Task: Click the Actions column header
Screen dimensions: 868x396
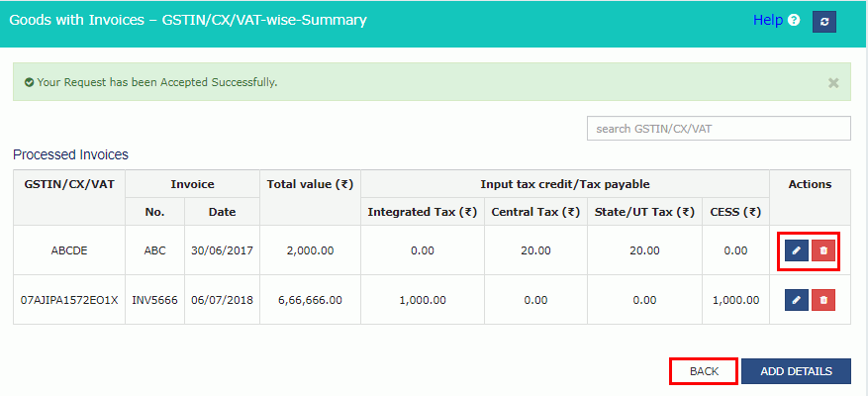Action: pyautogui.click(x=810, y=184)
